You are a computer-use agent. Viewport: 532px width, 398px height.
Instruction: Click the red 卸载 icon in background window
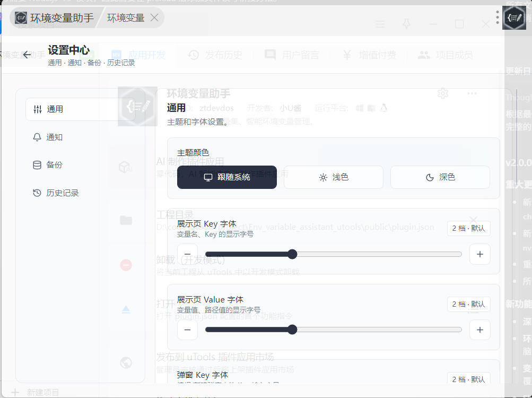(x=126, y=265)
